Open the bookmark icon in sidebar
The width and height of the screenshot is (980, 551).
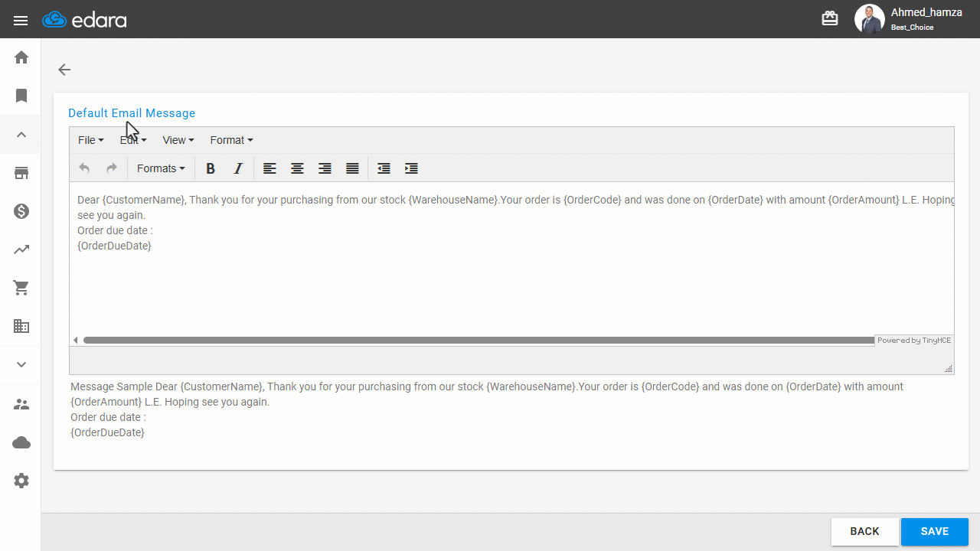pos(21,96)
